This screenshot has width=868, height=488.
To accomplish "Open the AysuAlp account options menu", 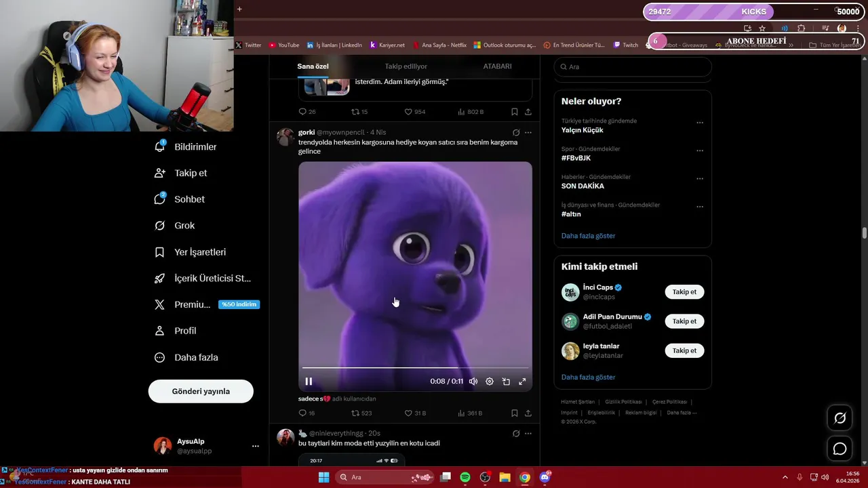I will 256,446.
